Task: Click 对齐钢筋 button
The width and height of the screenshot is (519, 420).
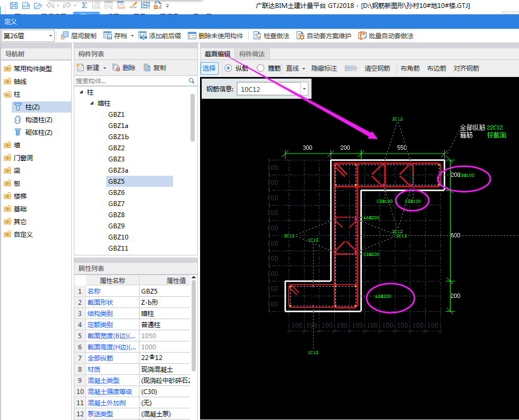Action: (x=466, y=68)
